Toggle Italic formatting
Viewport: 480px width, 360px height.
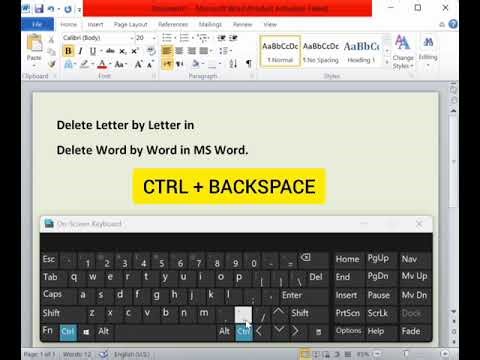click(80, 51)
